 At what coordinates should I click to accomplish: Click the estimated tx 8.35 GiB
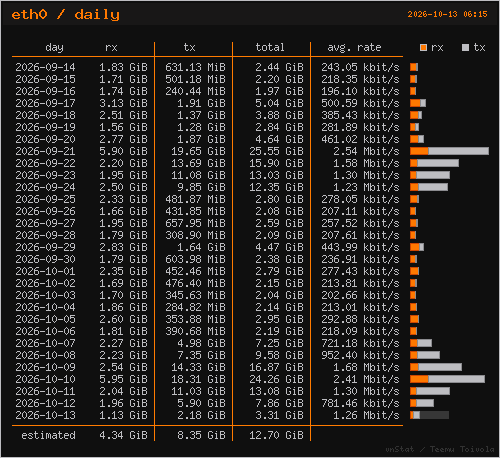click(201, 435)
